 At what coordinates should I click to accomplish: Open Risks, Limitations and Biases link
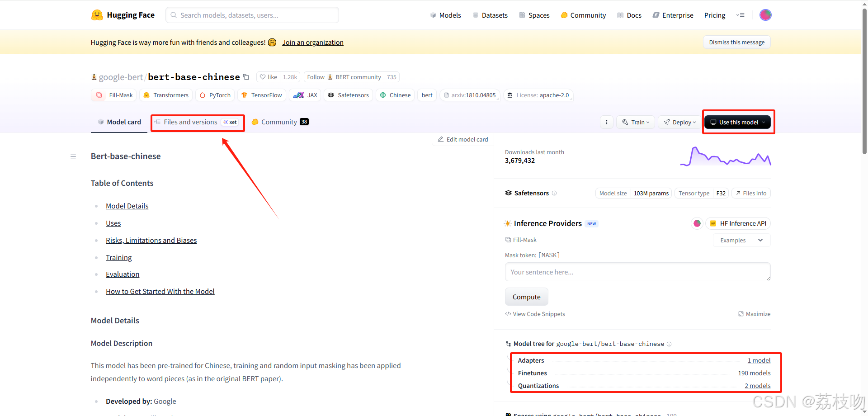pyautogui.click(x=151, y=240)
